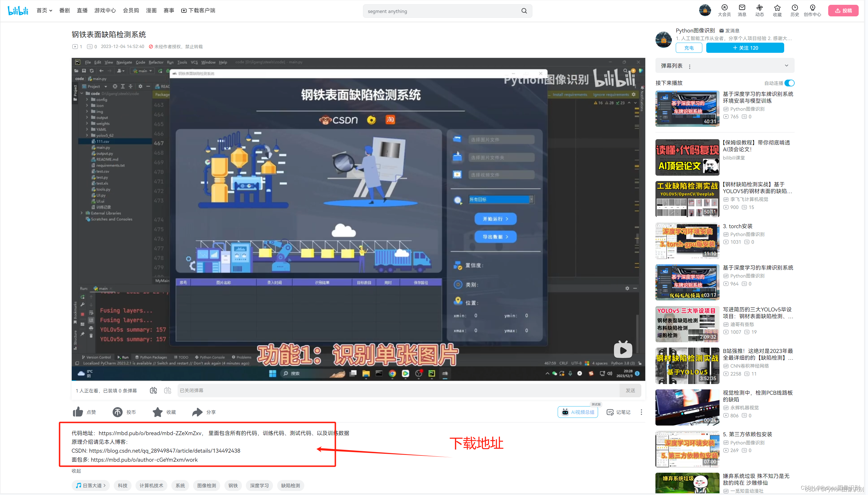The width and height of the screenshot is (868, 495).
Task: Open thumbnail of 工业缺陷检测实战 video
Action: tap(687, 199)
